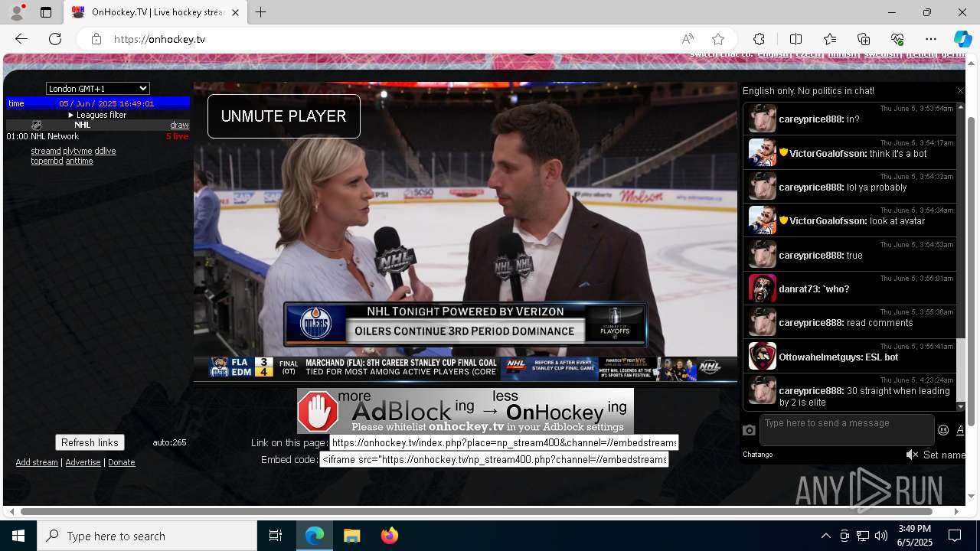
Task: Open Advertise link
Action: pos(83,462)
